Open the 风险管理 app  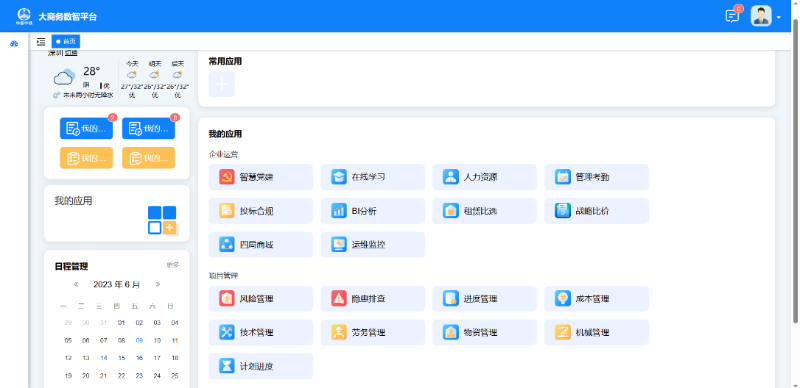tap(261, 299)
